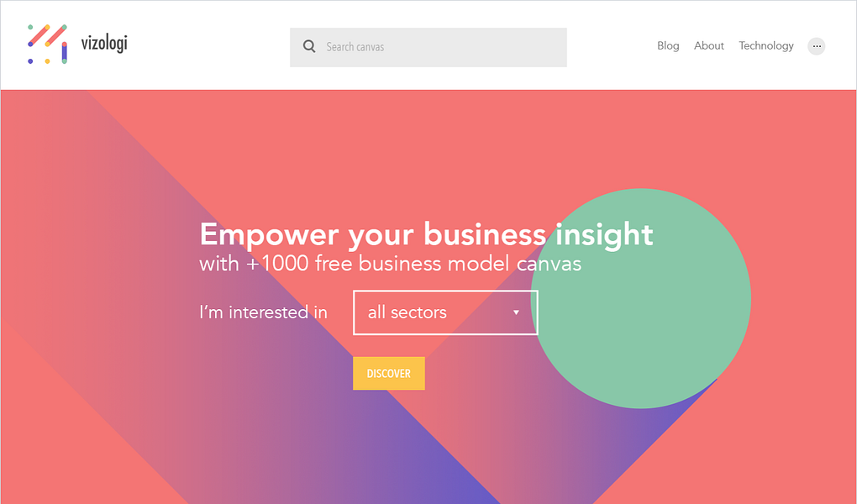Viewport: 857px width, 504px height.
Task: Click the blank white header area left of the search box
Action: coord(208,46)
